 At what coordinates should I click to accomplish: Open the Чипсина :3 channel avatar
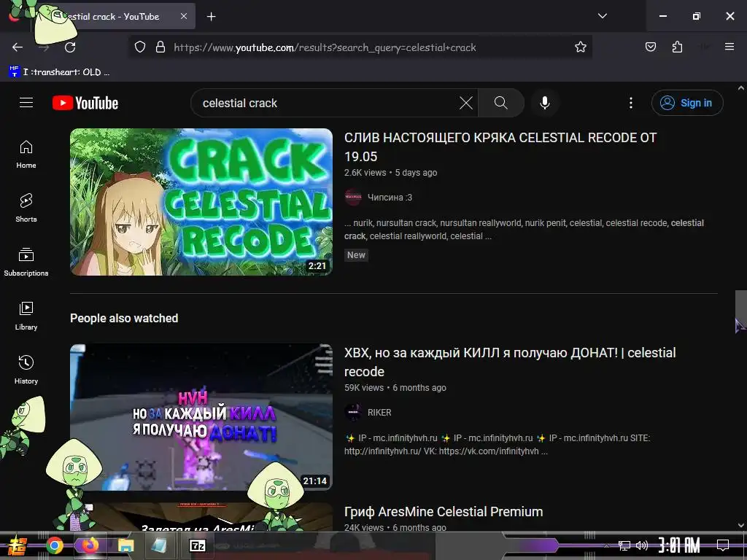pos(353,197)
